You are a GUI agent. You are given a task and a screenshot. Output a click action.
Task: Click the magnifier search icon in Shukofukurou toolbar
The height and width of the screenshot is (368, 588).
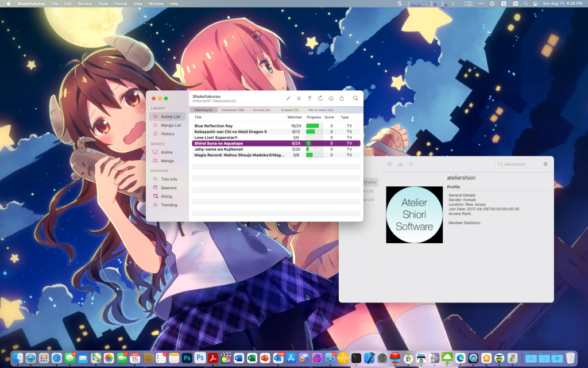point(355,98)
